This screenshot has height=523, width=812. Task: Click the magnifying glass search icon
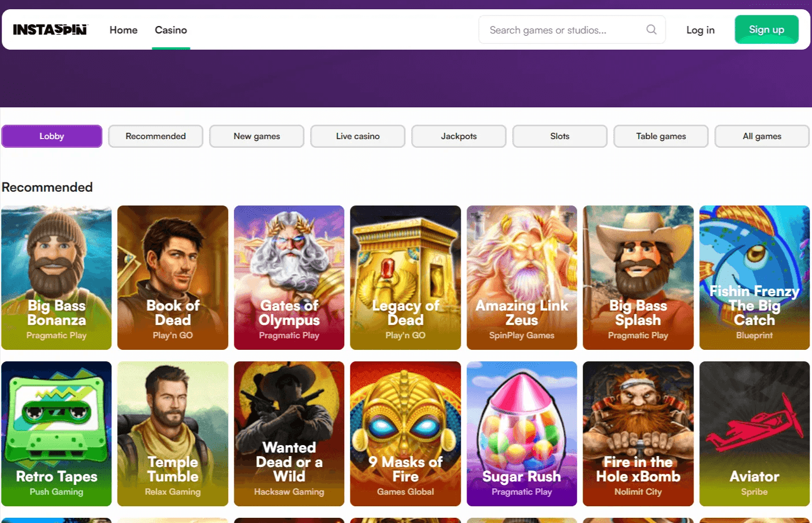[651, 29]
